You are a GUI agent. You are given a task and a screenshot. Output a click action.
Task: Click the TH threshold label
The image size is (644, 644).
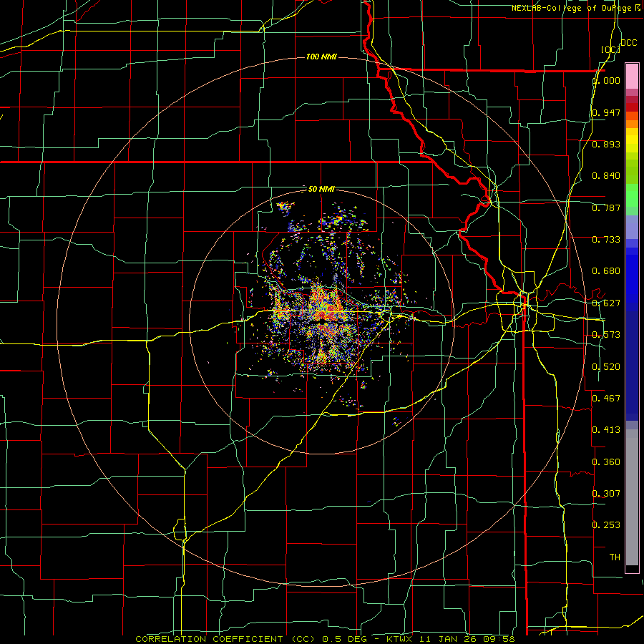pyautogui.click(x=615, y=557)
